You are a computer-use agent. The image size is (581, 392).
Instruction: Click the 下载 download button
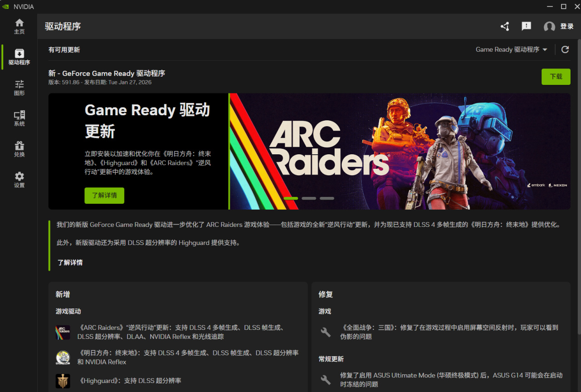pyautogui.click(x=556, y=77)
